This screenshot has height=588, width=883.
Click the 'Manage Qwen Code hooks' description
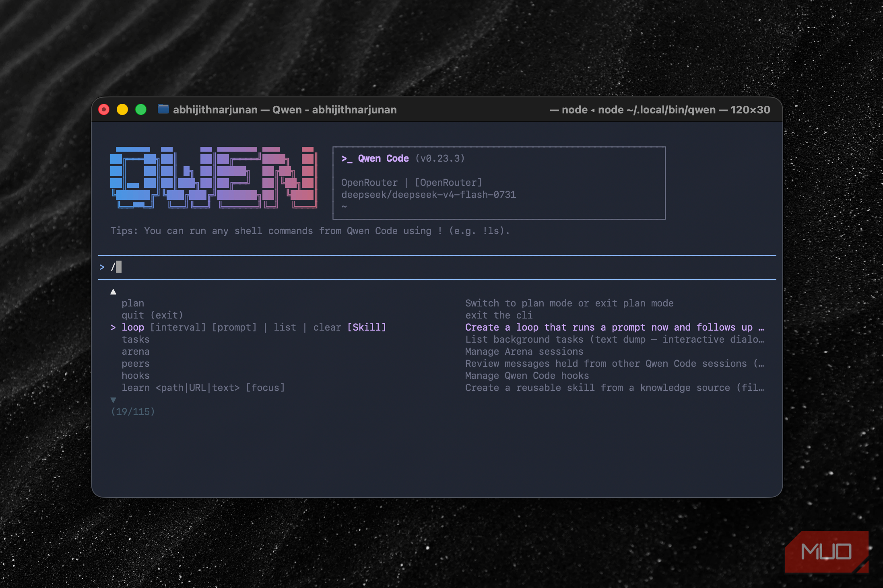pos(527,376)
